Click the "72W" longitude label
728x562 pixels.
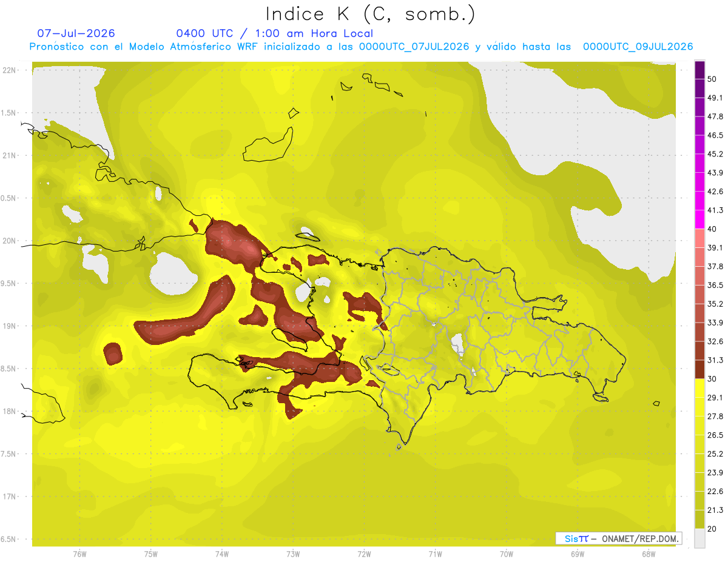pos(364,554)
